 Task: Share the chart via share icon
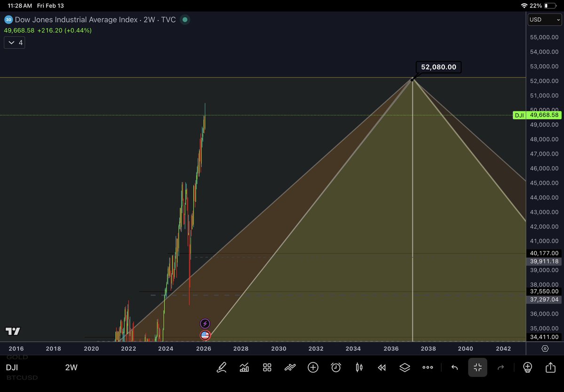tap(550, 367)
